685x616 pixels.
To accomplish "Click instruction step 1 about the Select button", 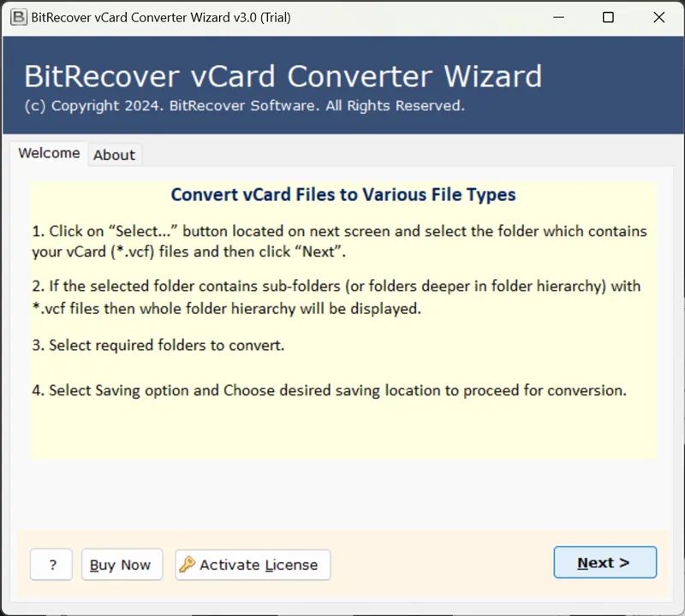I will pyautogui.click(x=339, y=241).
